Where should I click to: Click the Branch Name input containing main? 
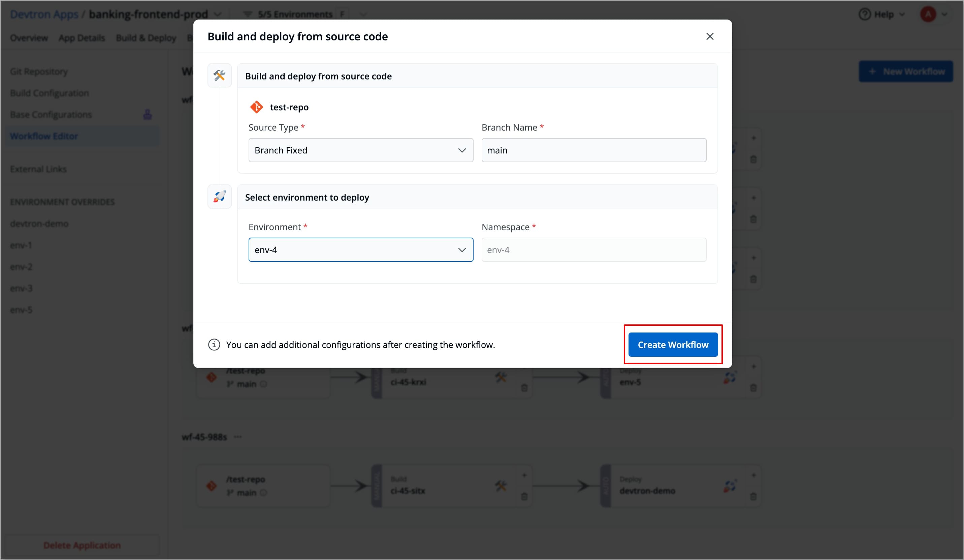594,150
